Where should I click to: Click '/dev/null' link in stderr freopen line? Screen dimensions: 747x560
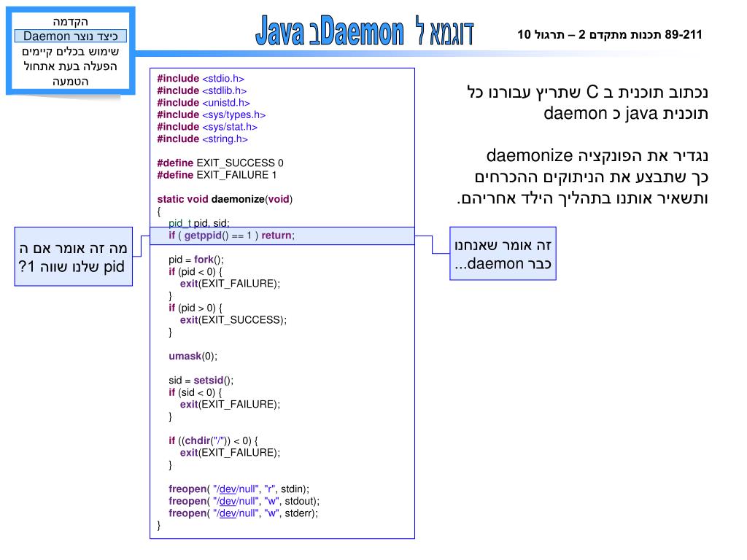click(x=236, y=513)
